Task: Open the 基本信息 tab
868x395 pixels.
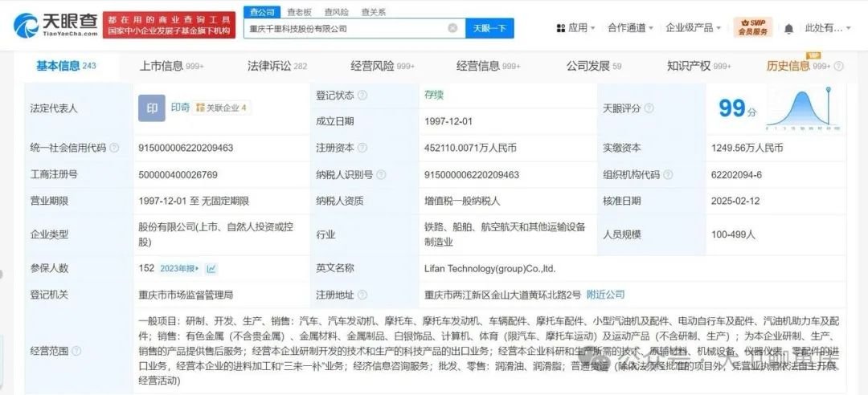Action: [x=66, y=66]
